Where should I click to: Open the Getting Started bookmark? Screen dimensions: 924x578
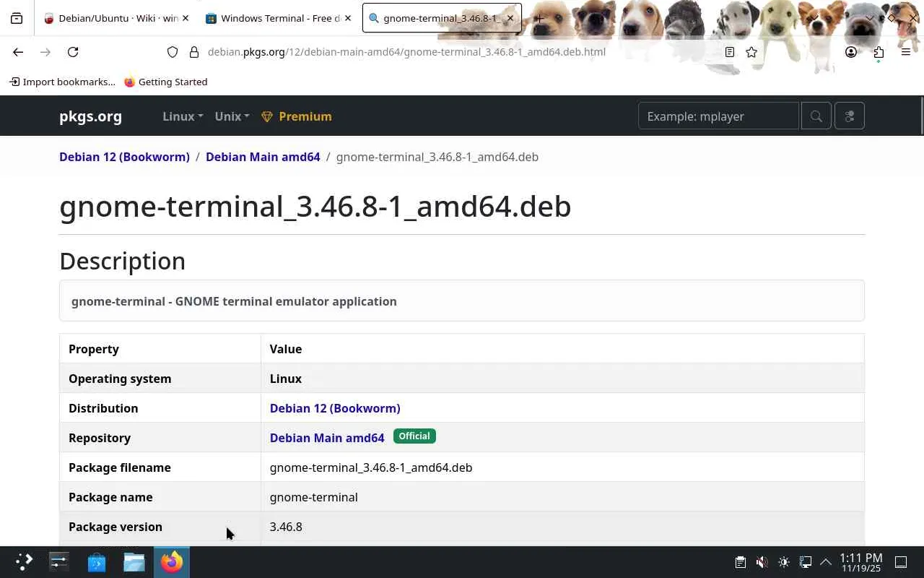(x=165, y=82)
